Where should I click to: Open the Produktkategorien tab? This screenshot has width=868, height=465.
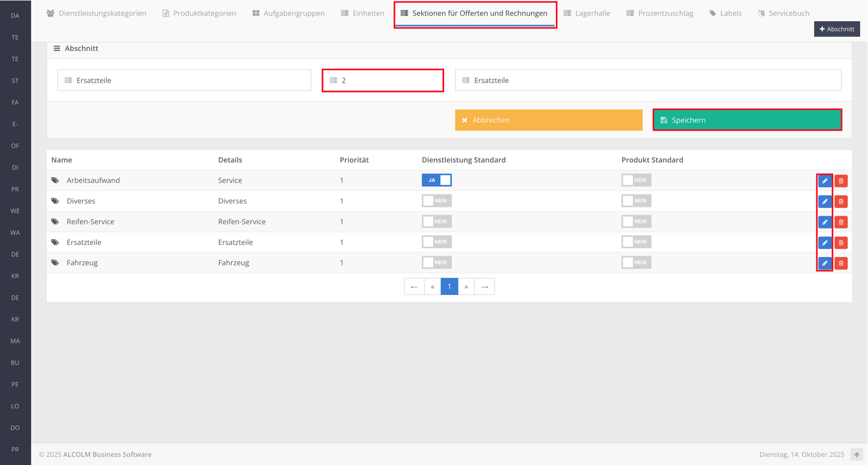tap(199, 13)
